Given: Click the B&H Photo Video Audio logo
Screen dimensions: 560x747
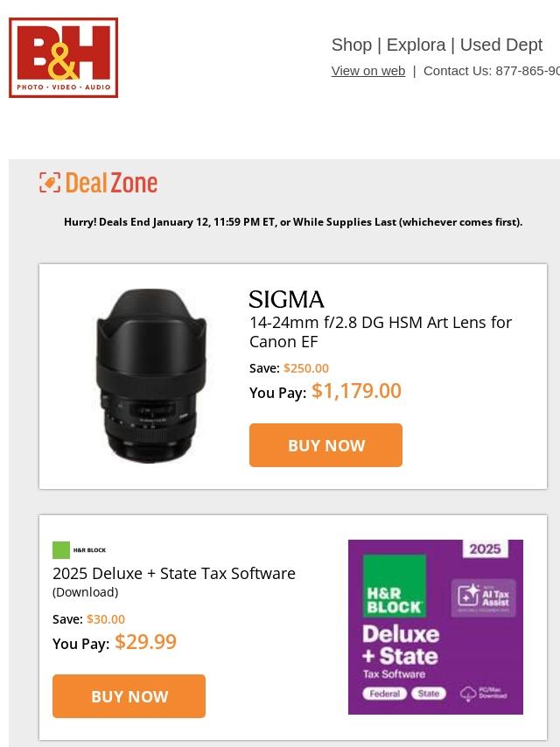Looking at the screenshot, I should 64,58.
